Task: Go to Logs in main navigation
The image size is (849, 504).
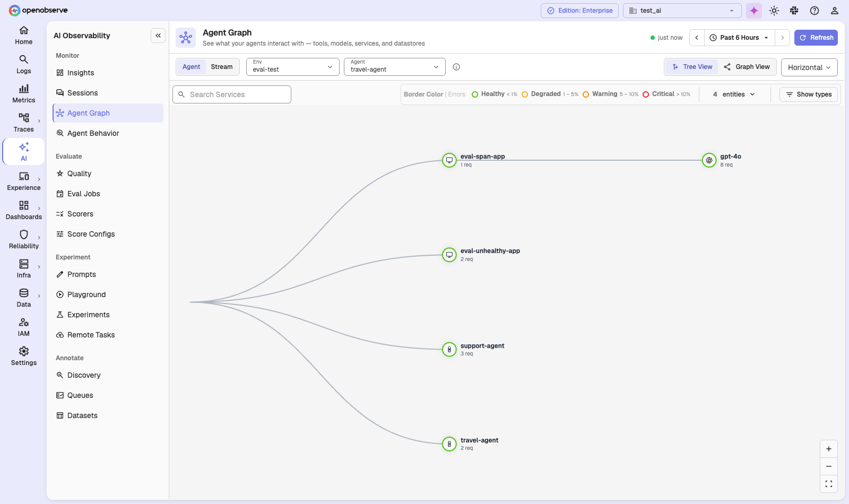Action: coord(24,65)
